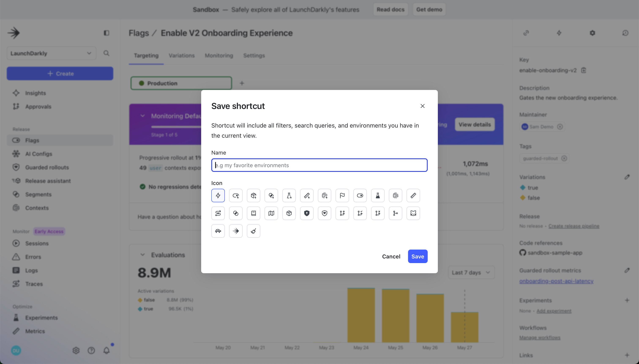Image resolution: width=639 pixels, height=364 pixels.
Task: Choose the plain overlapping circles icon
Action: click(236, 213)
